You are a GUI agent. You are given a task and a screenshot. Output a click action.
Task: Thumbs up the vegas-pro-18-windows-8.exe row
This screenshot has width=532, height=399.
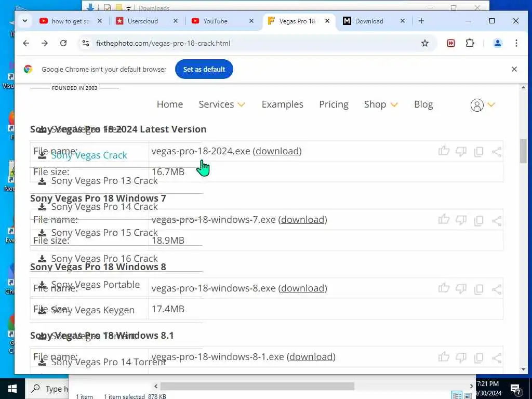tap(444, 288)
